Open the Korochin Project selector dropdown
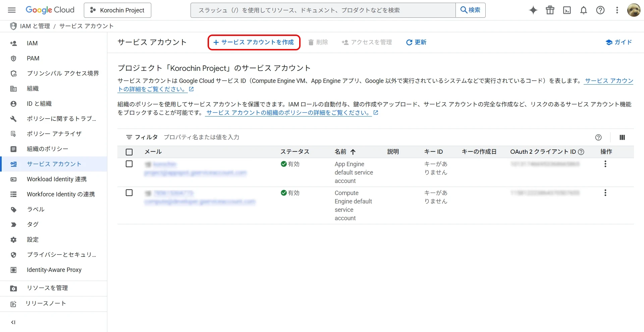Viewport: 644px width, 332px height. [117, 10]
